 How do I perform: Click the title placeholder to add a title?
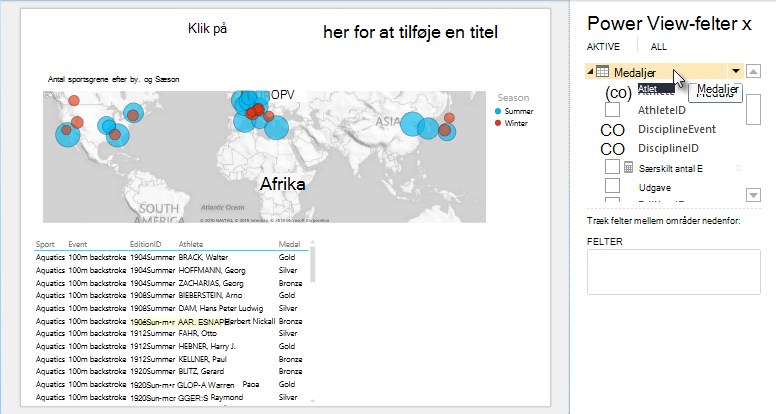342,31
